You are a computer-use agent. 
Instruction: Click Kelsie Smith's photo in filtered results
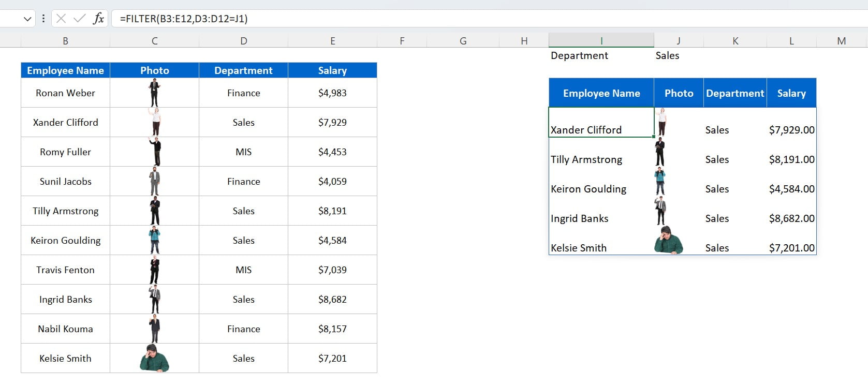pyautogui.click(x=669, y=240)
